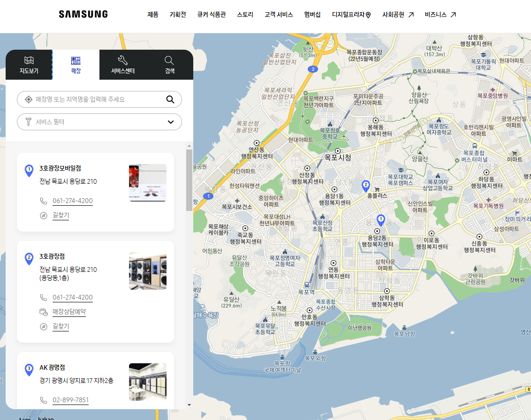Open 길찾기 directions for 3호광장모바일점
Viewport: 531px width, 420px height.
coord(61,215)
